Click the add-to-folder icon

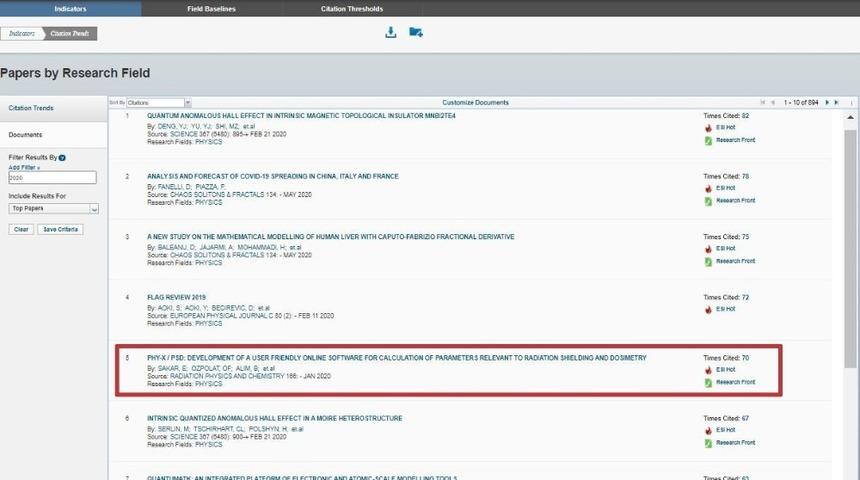tap(416, 32)
